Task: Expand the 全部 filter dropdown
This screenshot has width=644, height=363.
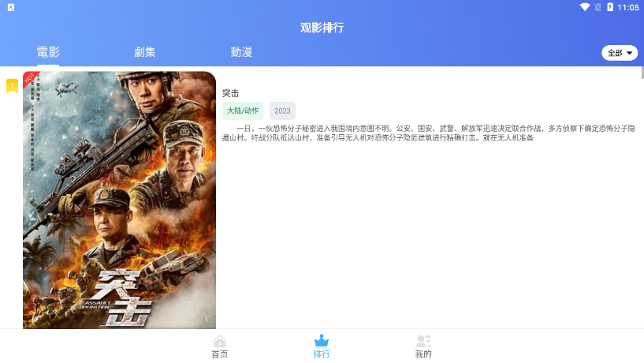Action: pyautogui.click(x=620, y=53)
